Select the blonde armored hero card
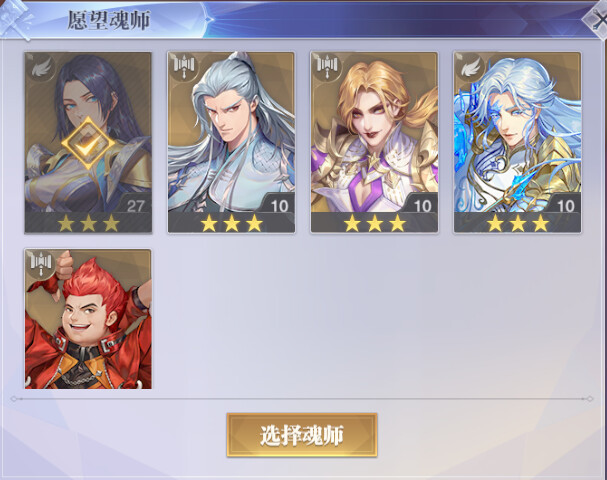Screen dimensions: 607x480 pyautogui.click(x=374, y=142)
